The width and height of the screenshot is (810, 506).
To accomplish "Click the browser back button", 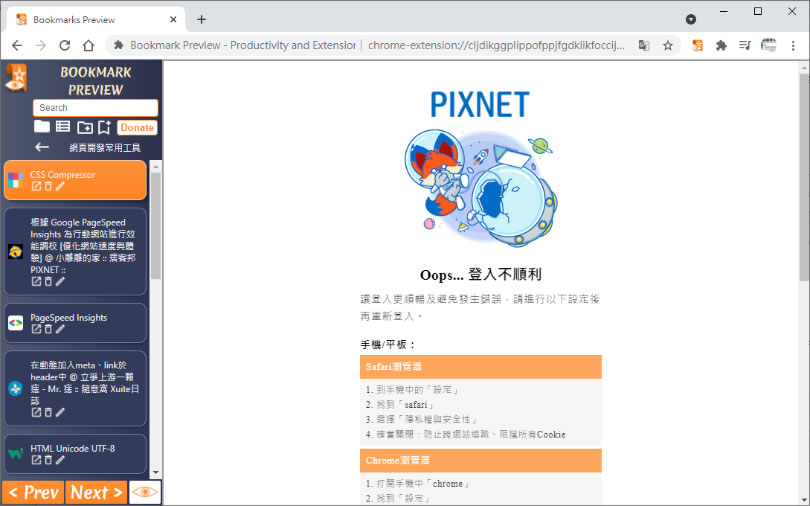I will 17,45.
